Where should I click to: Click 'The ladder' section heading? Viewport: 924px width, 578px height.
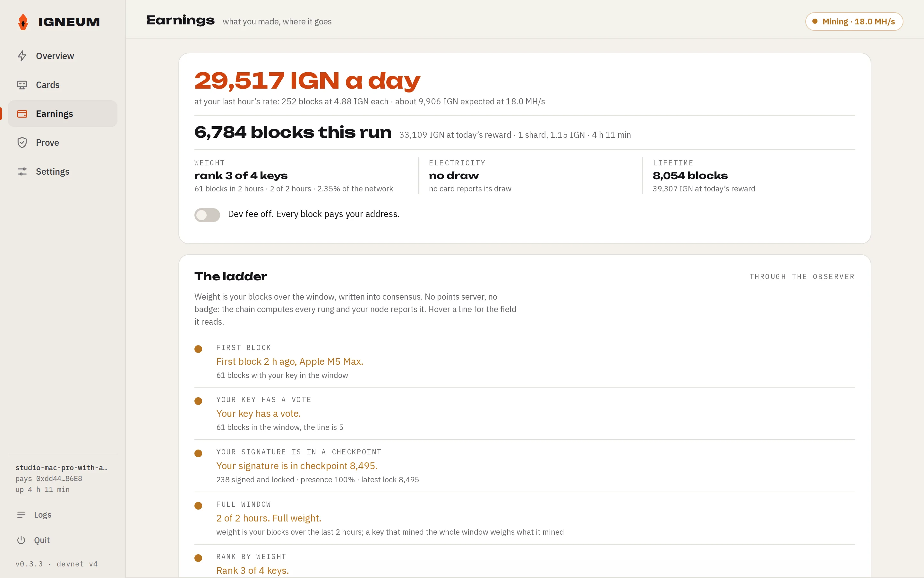coord(231,276)
